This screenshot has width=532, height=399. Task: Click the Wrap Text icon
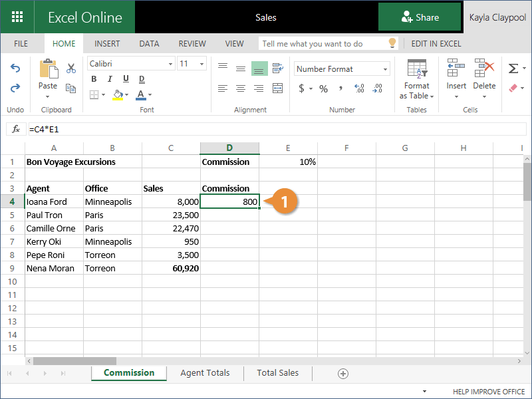click(277, 68)
